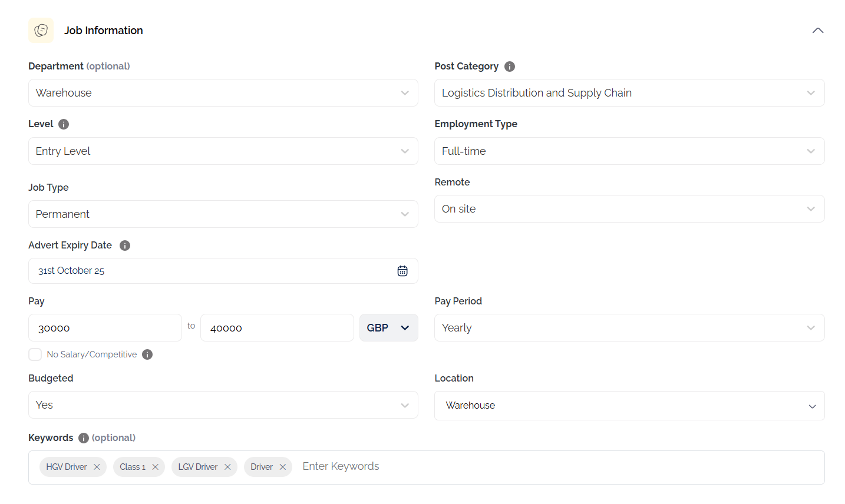The height and width of the screenshot is (504, 845).
Task: Open the GBP currency dropdown
Action: click(x=388, y=328)
